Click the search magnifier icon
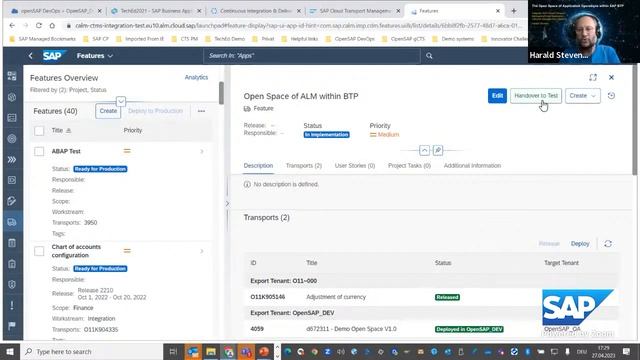 [x=429, y=56]
